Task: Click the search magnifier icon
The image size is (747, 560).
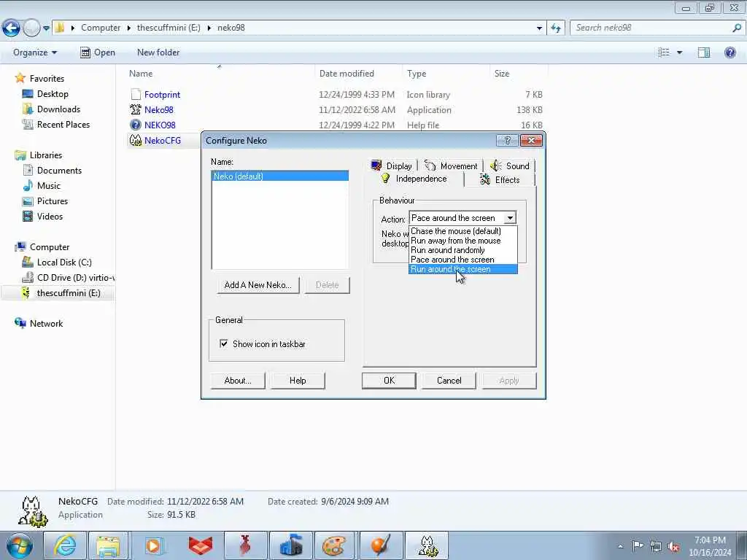Action: tap(737, 28)
